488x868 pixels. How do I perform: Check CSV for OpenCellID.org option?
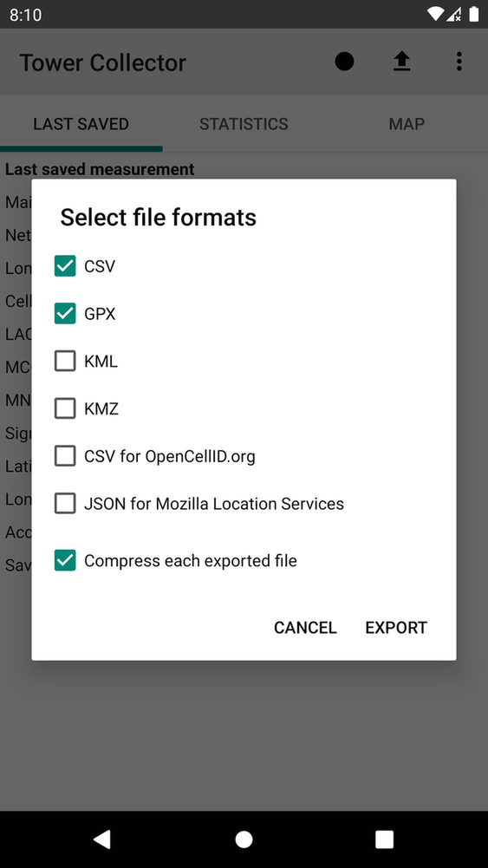pyautogui.click(x=65, y=457)
